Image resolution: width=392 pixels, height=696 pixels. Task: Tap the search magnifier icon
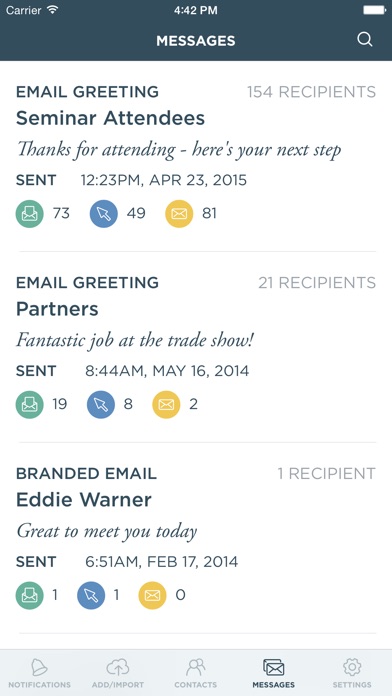(x=364, y=40)
